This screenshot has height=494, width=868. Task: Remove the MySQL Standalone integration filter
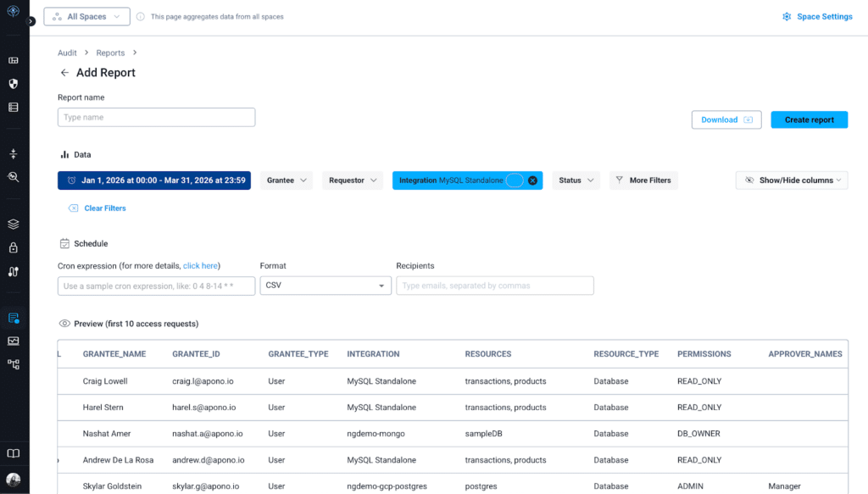(x=532, y=180)
